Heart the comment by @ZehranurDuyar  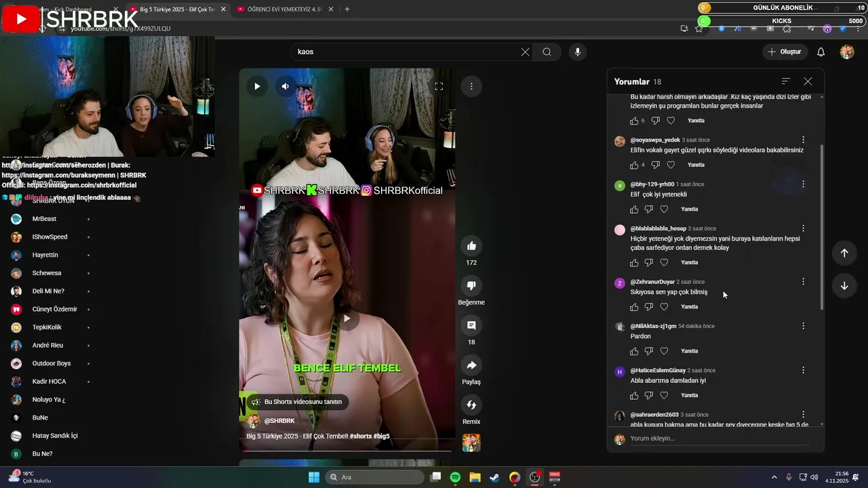click(x=664, y=307)
